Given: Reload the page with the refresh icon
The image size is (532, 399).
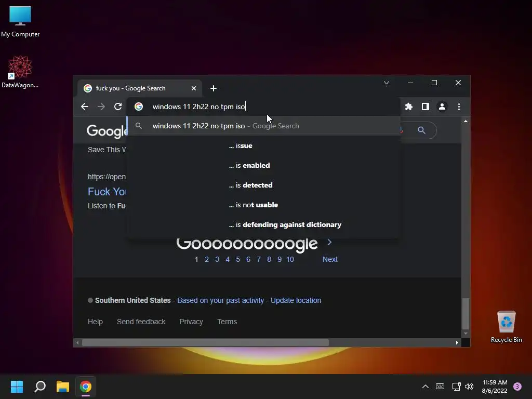Looking at the screenshot, I should pyautogui.click(x=118, y=107).
